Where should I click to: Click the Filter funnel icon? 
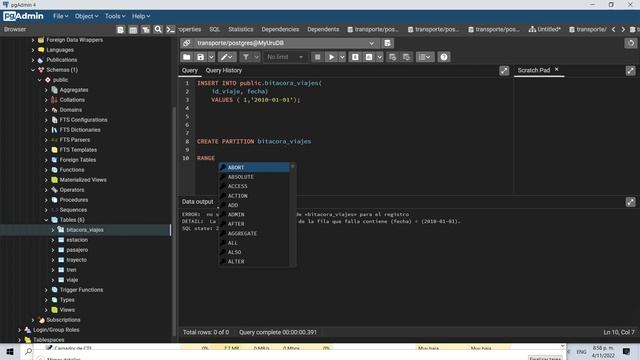pyautogui.click(x=246, y=57)
